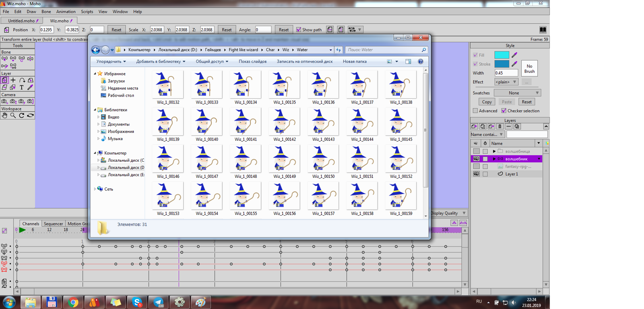Expand the волшебник layer group
Viewport: 644px width, 309px height.
coord(494,159)
